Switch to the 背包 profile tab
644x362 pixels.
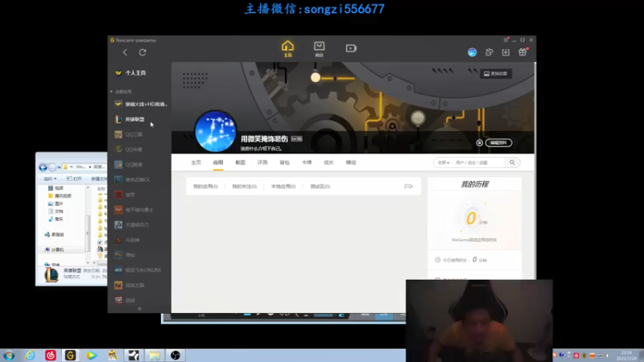tap(285, 162)
